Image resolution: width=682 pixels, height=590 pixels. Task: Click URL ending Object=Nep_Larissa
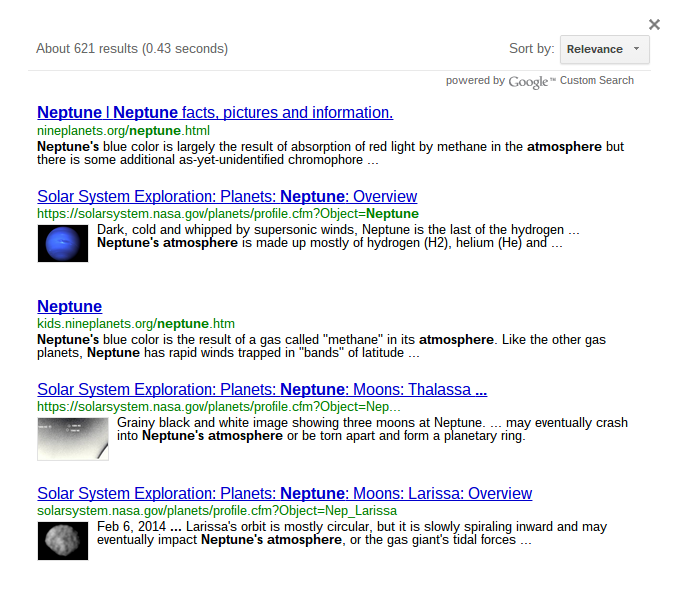click(217, 511)
